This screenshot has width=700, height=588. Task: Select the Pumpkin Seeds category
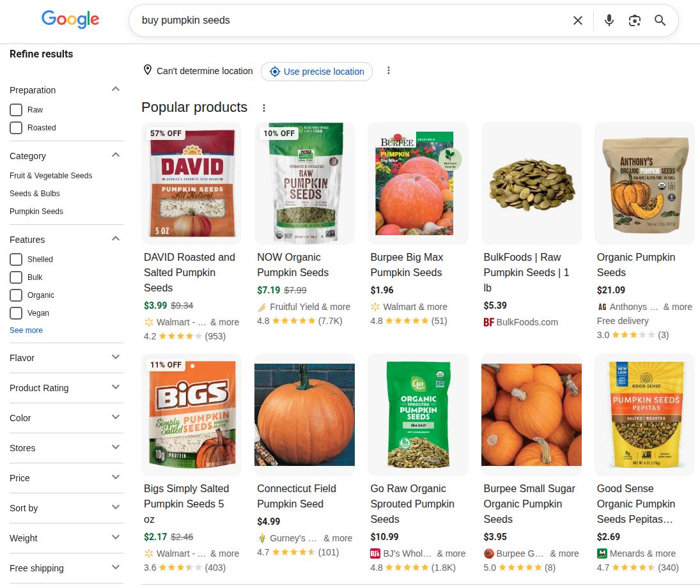coord(36,211)
